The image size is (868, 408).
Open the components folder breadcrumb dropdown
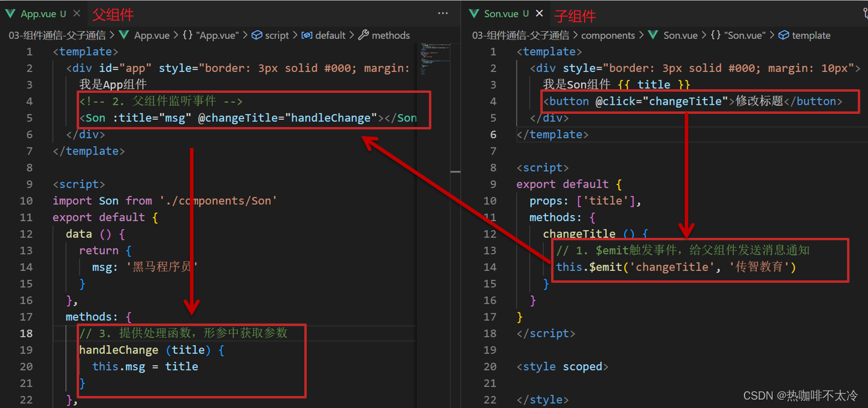point(607,35)
